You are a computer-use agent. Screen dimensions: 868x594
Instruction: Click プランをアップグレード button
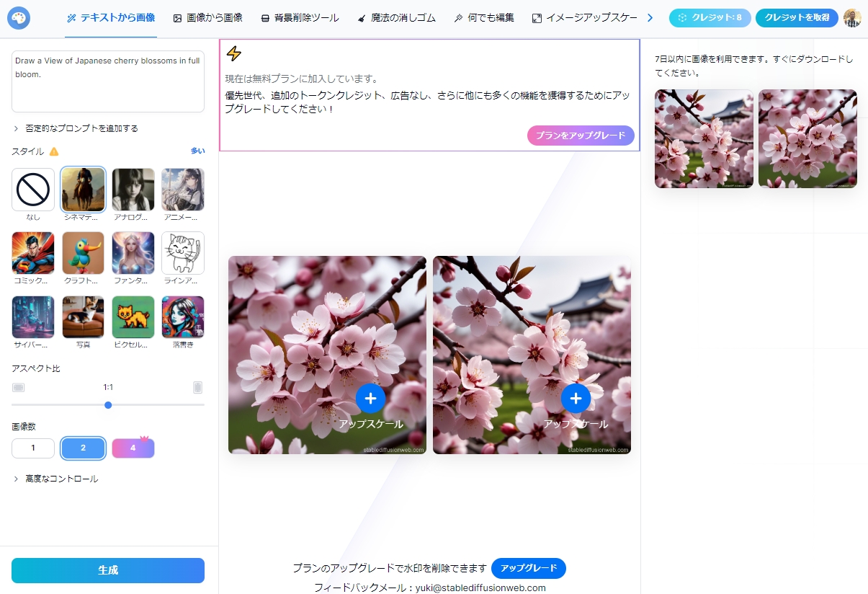click(x=581, y=136)
